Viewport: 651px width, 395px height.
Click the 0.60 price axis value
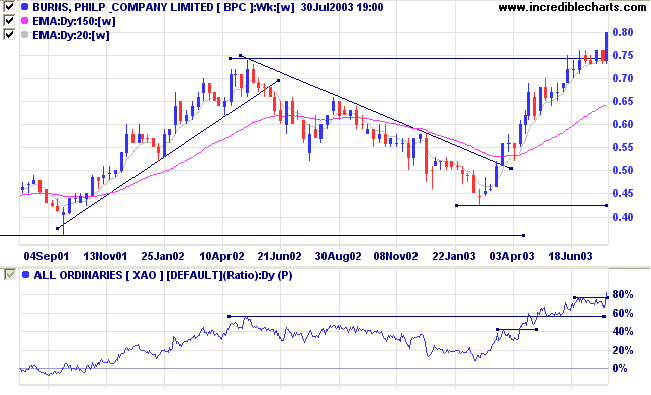point(623,124)
